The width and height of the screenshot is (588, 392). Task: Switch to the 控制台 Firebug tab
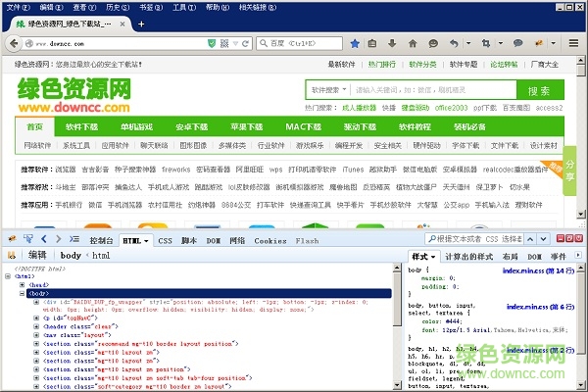coord(101,241)
